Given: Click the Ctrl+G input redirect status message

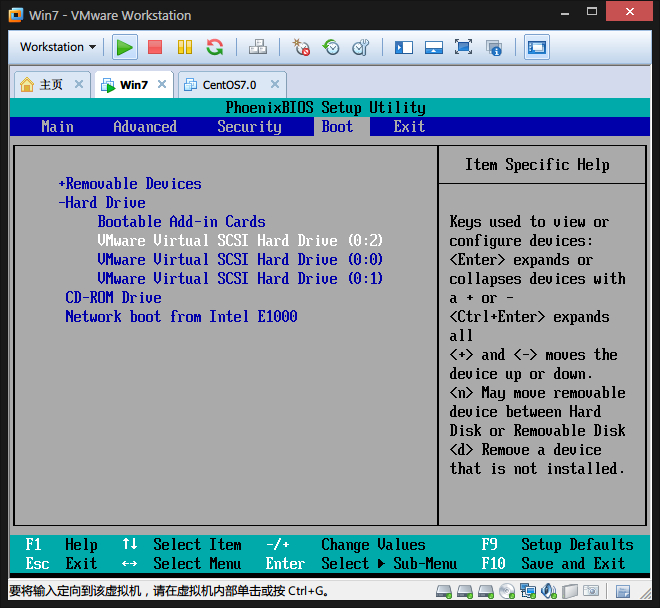Looking at the screenshot, I should tap(168, 591).
